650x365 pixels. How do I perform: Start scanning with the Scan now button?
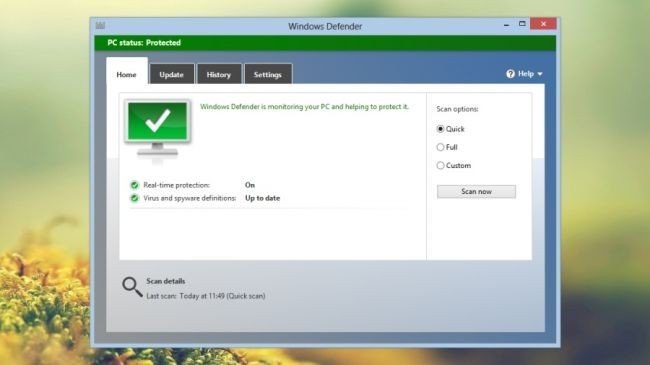476,192
